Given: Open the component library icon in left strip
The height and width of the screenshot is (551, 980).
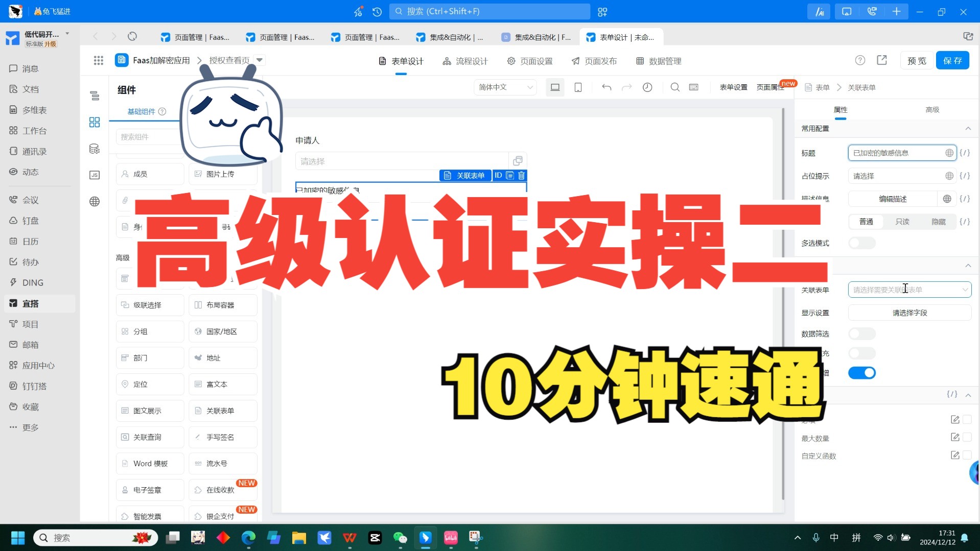Looking at the screenshot, I should [x=95, y=122].
